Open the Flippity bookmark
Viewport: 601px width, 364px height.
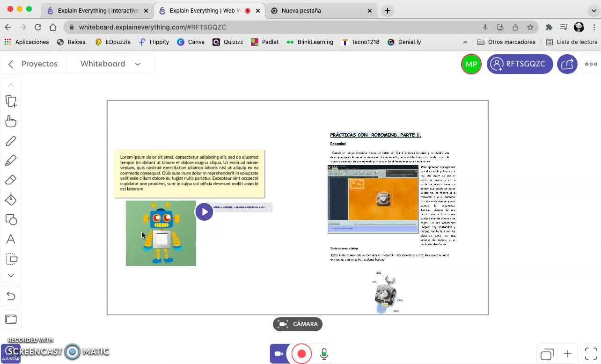[x=154, y=42]
